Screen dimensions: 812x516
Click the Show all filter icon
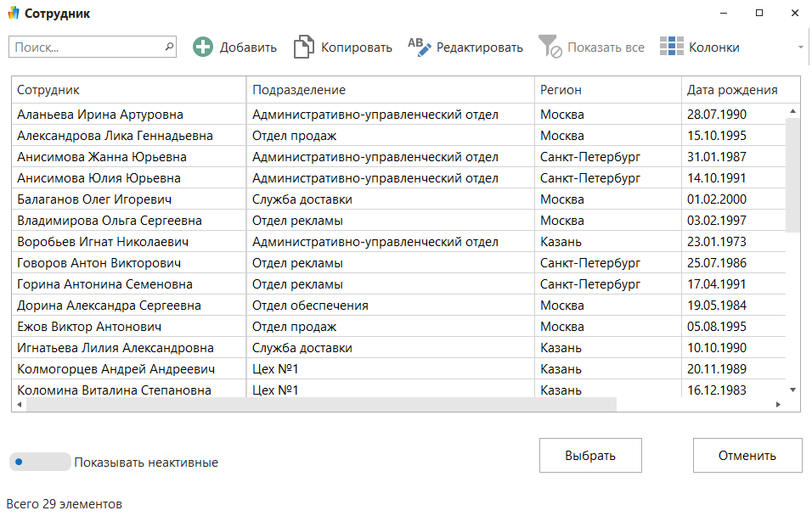(x=550, y=48)
